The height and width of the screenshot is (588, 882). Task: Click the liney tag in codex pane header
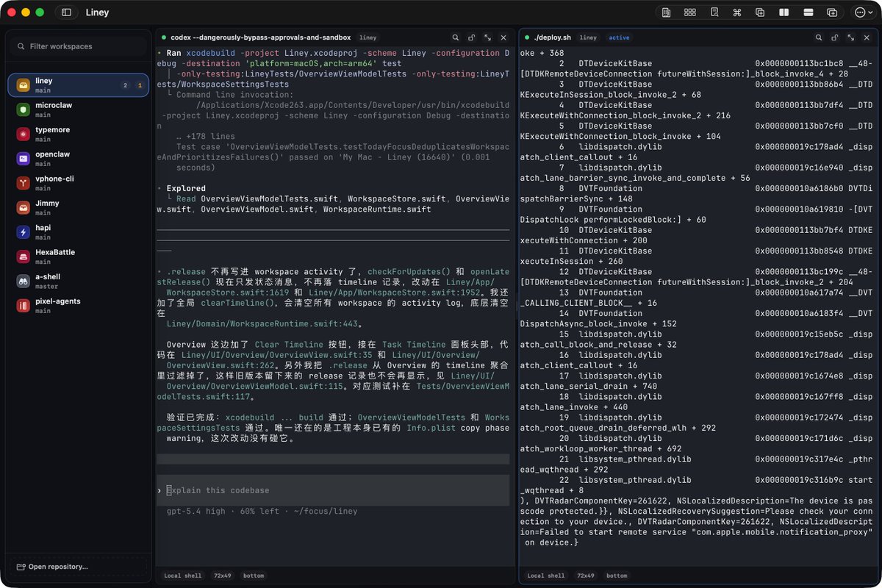point(367,37)
